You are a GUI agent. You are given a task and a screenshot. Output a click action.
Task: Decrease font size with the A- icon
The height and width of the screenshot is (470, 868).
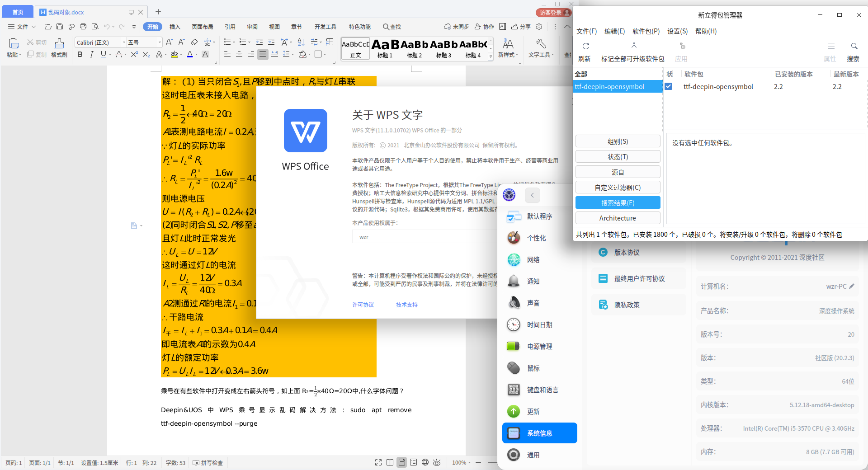(x=181, y=42)
